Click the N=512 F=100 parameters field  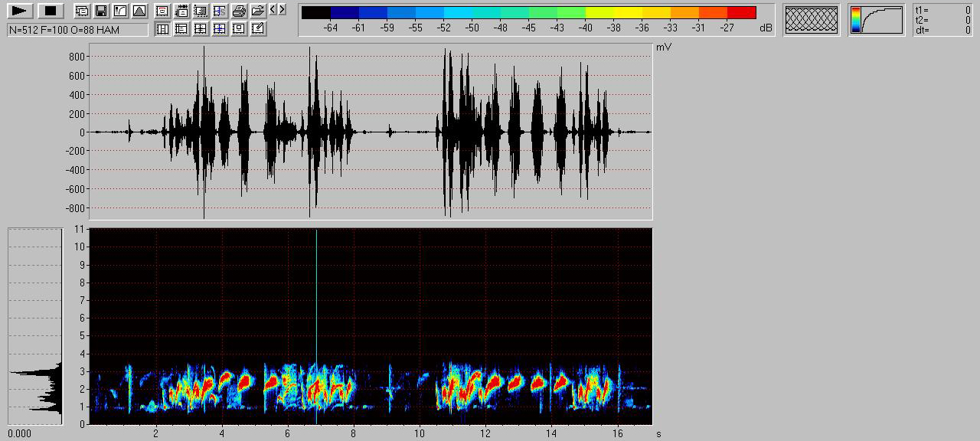coord(77,29)
